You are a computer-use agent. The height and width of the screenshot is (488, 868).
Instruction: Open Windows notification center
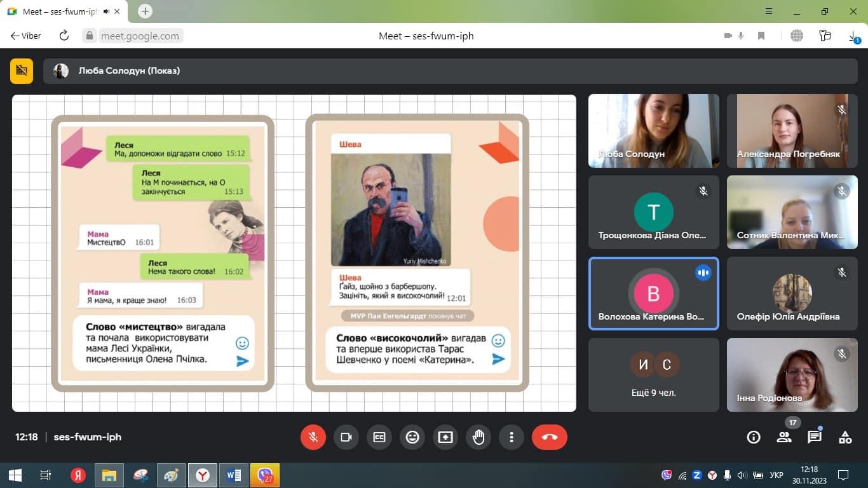coord(843,475)
